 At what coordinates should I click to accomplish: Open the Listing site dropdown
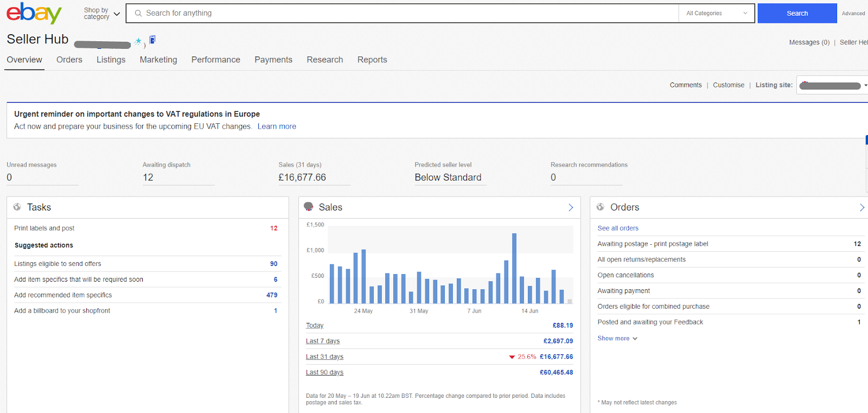click(x=832, y=85)
